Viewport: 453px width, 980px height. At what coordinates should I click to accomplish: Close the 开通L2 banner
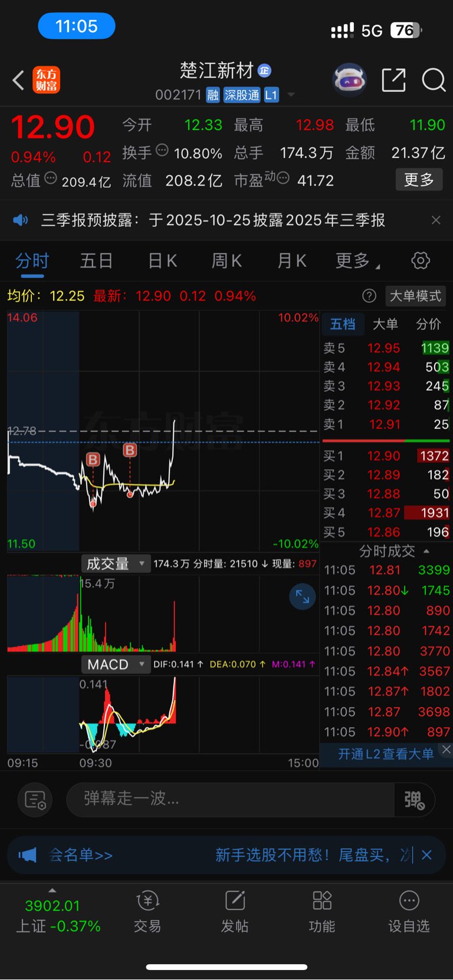[447, 749]
